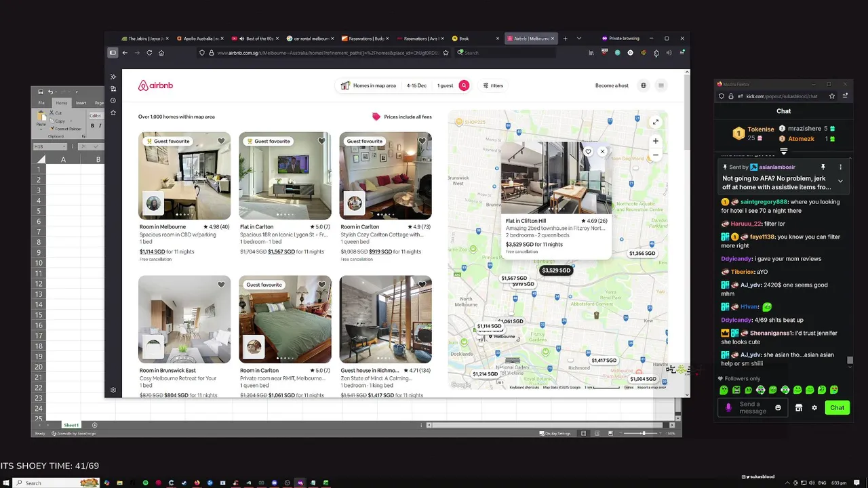
Task: Click the Airbnb logo
Action: click(x=155, y=85)
